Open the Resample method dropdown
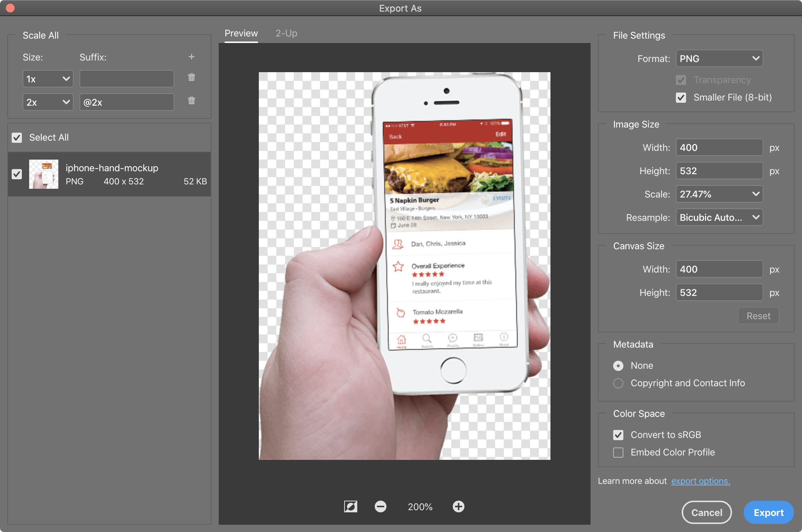Image resolution: width=802 pixels, height=532 pixels. coord(719,217)
